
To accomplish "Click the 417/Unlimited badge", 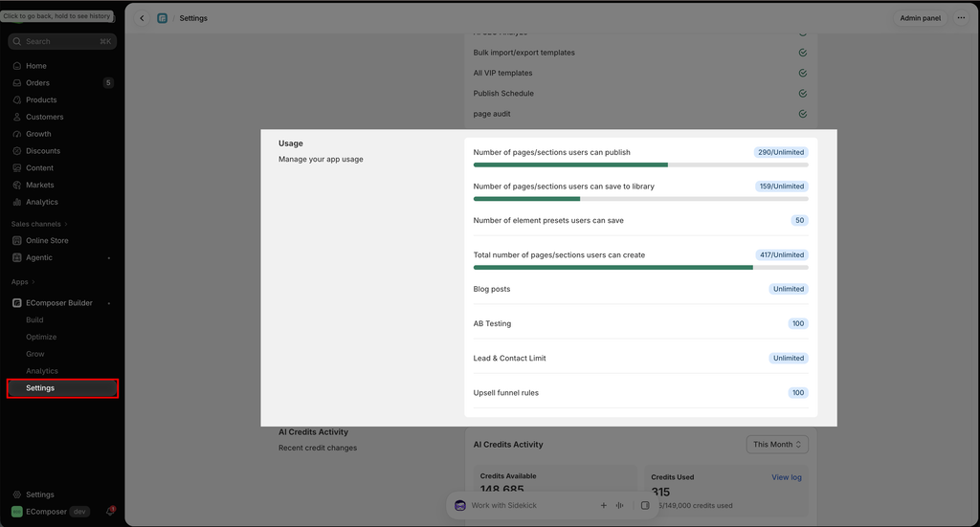I will tap(781, 254).
